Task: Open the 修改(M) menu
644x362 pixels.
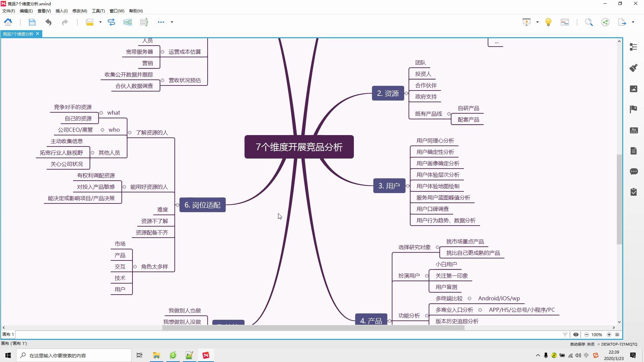Action: 80,11
